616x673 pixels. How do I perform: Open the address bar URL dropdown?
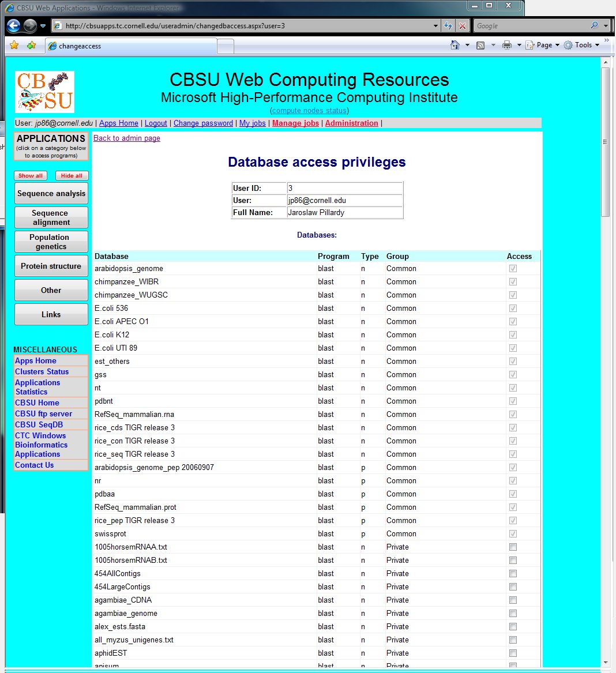435,26
